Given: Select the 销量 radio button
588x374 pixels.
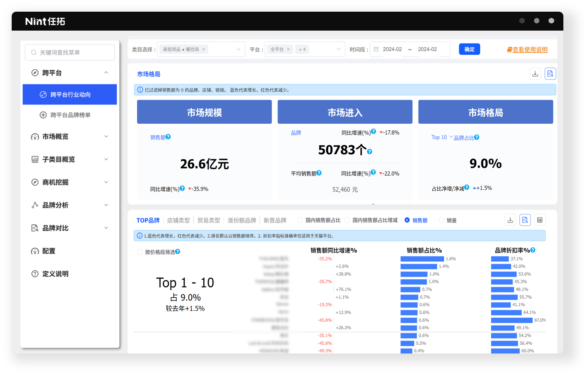Looking at the screenshot, I should 441,220.
